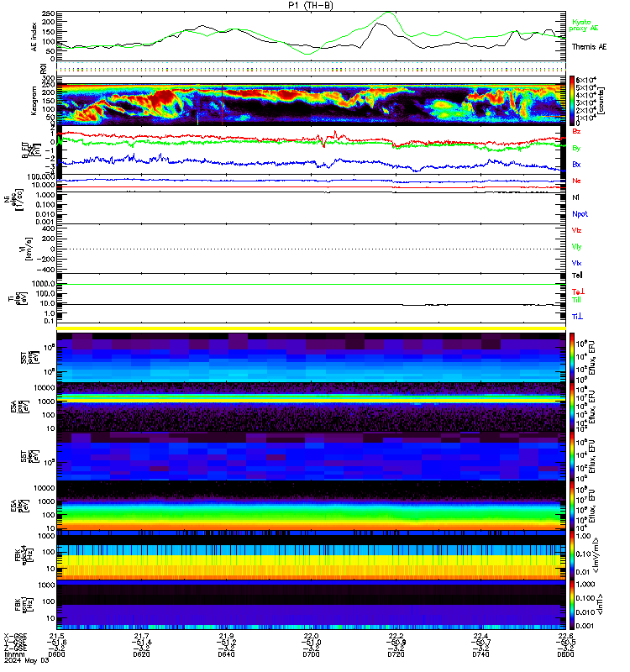This screenshot has height=672, width=630.
Task: Click the X-GSE value 22.0
Action: 311,636
